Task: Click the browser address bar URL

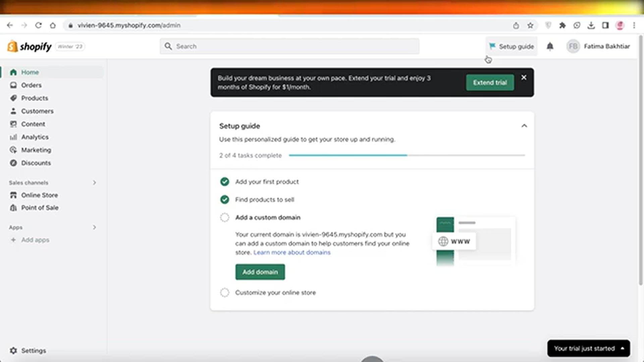Action: point(129,25)
